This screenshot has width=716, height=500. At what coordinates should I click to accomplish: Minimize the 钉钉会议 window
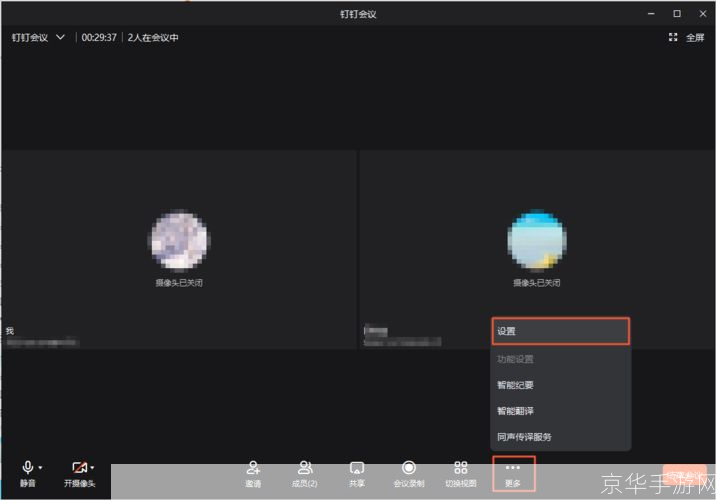[x=651, y=14]
